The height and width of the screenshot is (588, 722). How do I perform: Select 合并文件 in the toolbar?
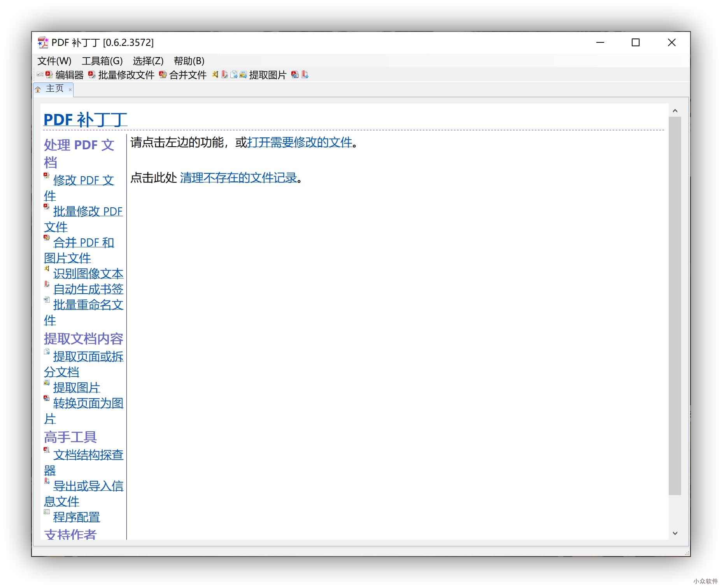point(183,75)
